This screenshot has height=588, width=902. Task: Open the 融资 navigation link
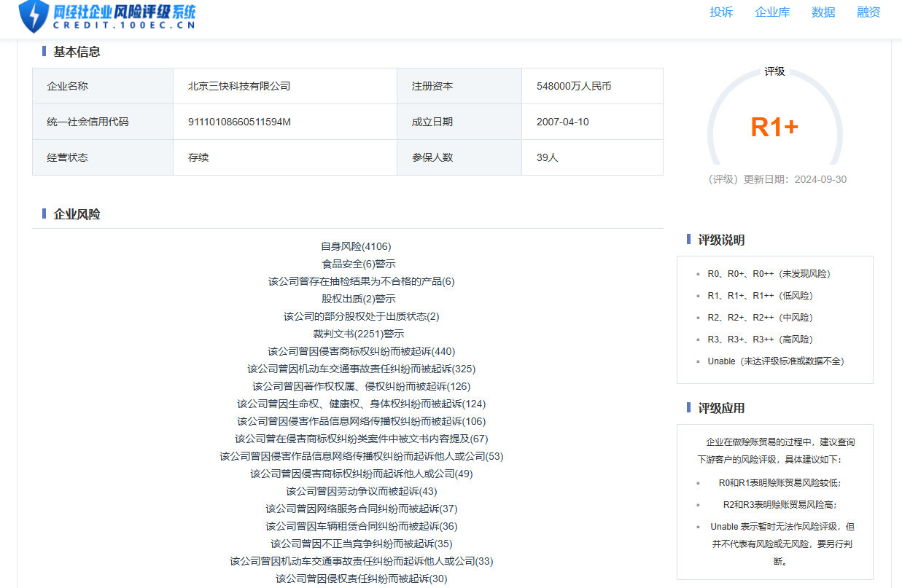(x=868, y=12)
